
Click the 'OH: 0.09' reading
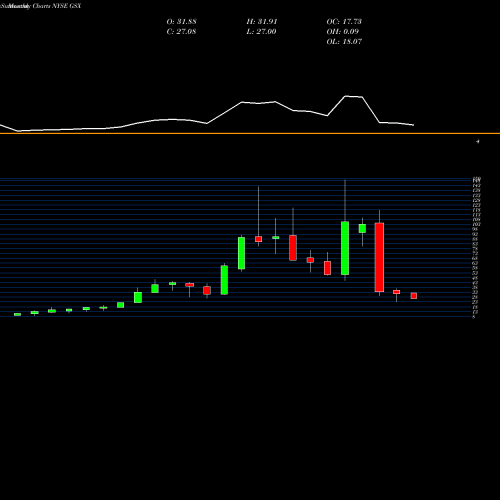click(x=343, y=32)
